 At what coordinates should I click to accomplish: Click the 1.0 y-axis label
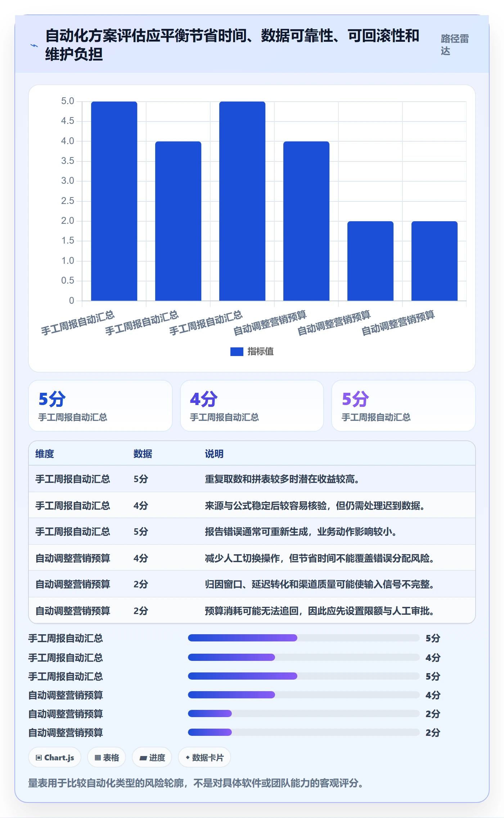68,261
